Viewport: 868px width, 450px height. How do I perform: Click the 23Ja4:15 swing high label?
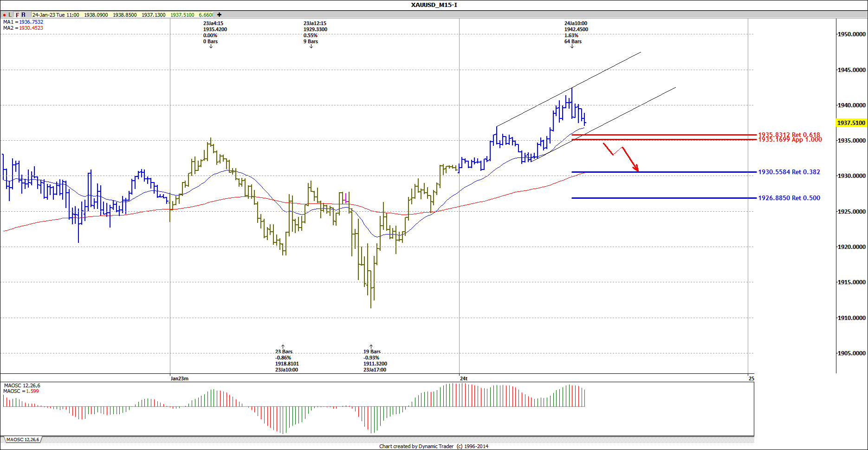tap(215, 33)
